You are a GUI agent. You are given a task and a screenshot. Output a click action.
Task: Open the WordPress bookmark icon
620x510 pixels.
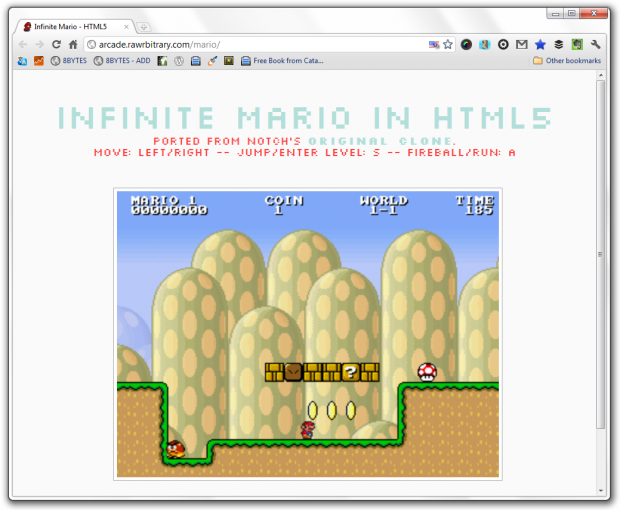tap(179, 61)
